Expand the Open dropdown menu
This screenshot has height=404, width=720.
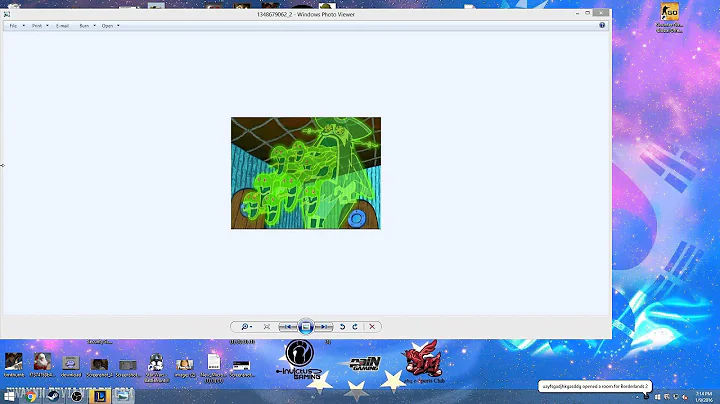pyautogui.click(x=107, y=26)
